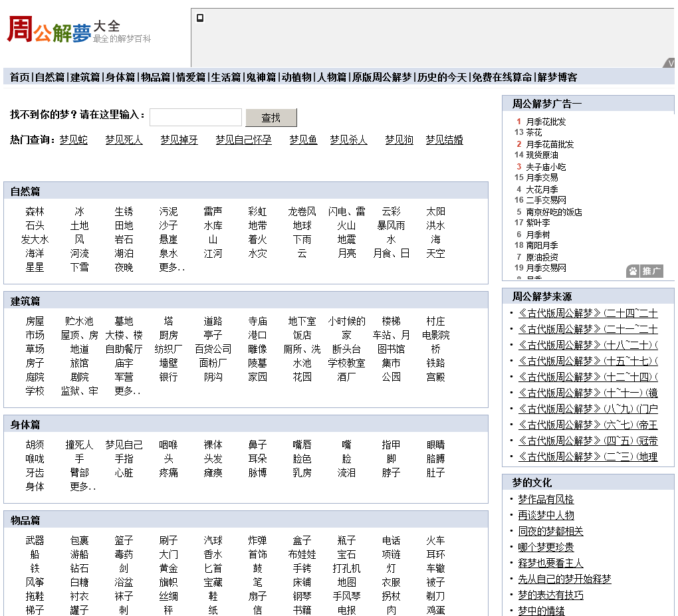Open 墓地 in 建筑篇

click(x=124, y=322)
